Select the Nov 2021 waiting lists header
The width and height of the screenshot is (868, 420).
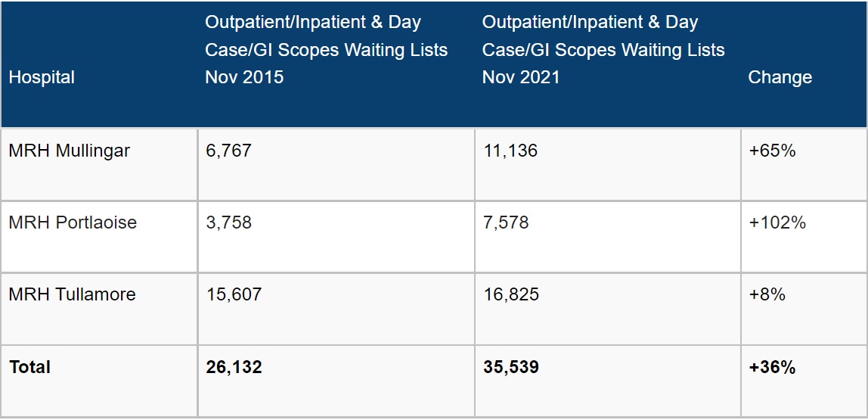click(603, 50)
